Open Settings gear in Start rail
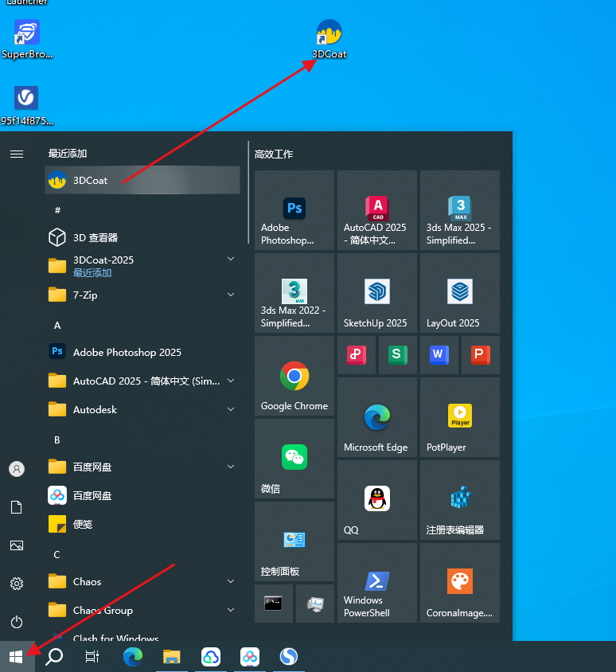Image resolution: width=616 pixels, height=672 pixels. [17, 584]
